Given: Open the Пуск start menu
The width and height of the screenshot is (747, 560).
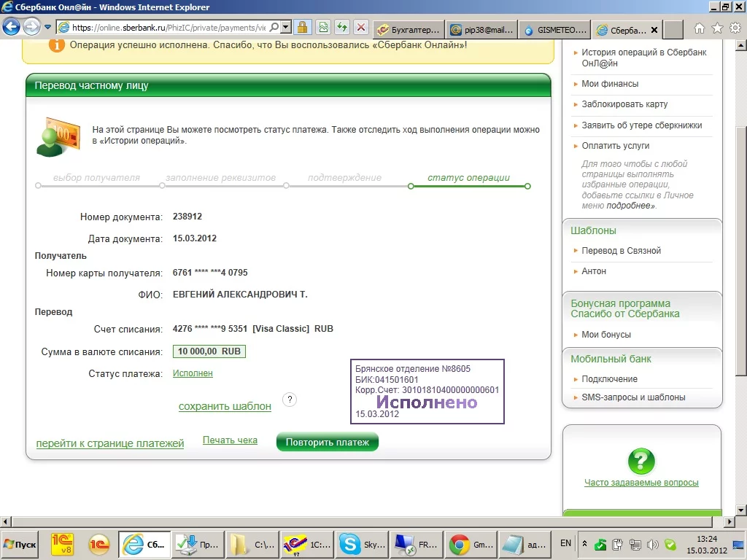Looking at the screenshot, I should tap(20, 544).
